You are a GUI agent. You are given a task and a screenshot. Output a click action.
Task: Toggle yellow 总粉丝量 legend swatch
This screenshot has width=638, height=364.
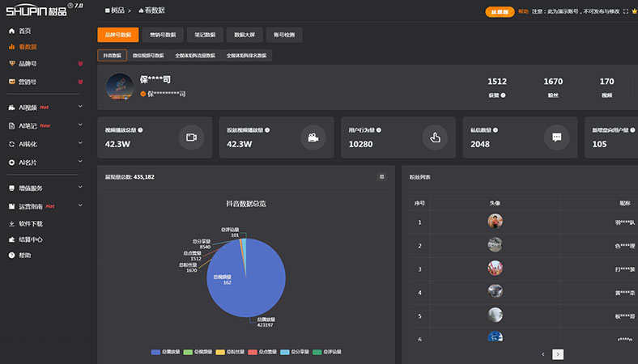[220, 352]
